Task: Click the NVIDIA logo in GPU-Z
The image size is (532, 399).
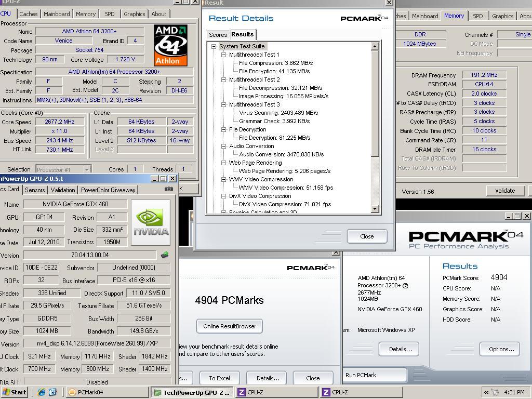Action: tap(151, 222)
